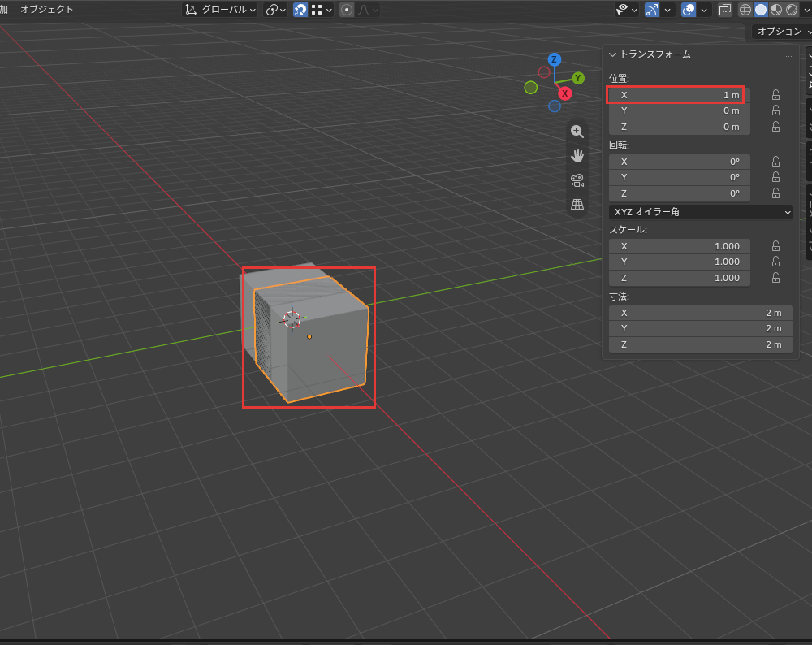This screenshot has width=812, height=645.
Task: Toggle the snap magnet button
Action: (x=300, y=10)
